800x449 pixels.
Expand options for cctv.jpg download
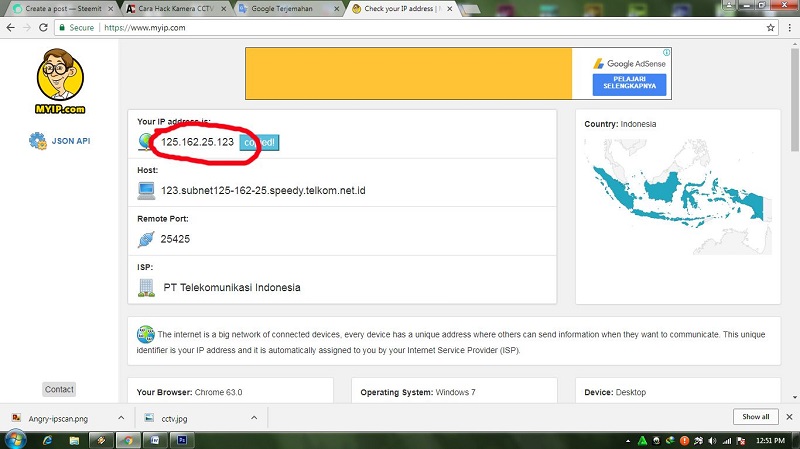[x=253, y=417]
